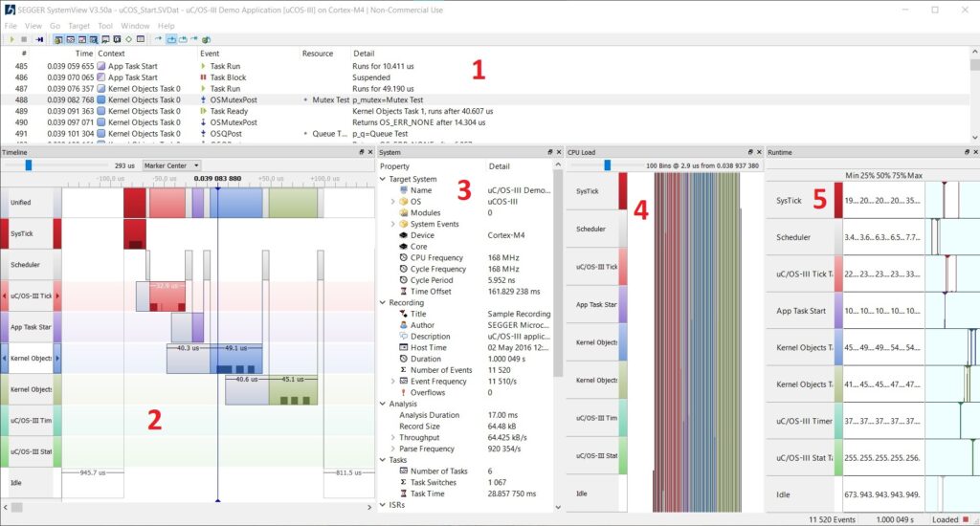Image resolution: width=980 pixels, height=526 pixels.
Task: Click right arrow on Kernel Objects timeline row
Action: (57, 359)
